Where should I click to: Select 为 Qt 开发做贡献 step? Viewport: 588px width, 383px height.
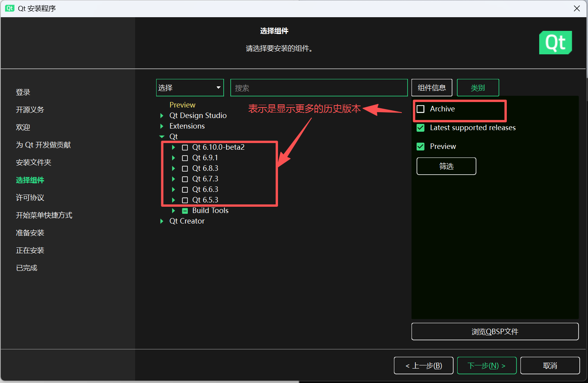(43, 145)
